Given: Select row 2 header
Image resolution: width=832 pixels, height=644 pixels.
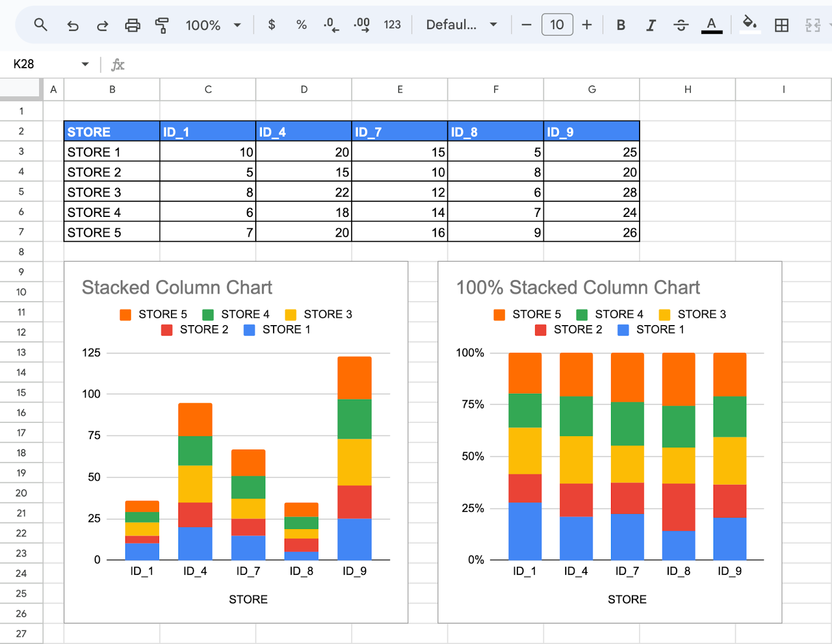Looking at the screenshot, I should [21, 131].
